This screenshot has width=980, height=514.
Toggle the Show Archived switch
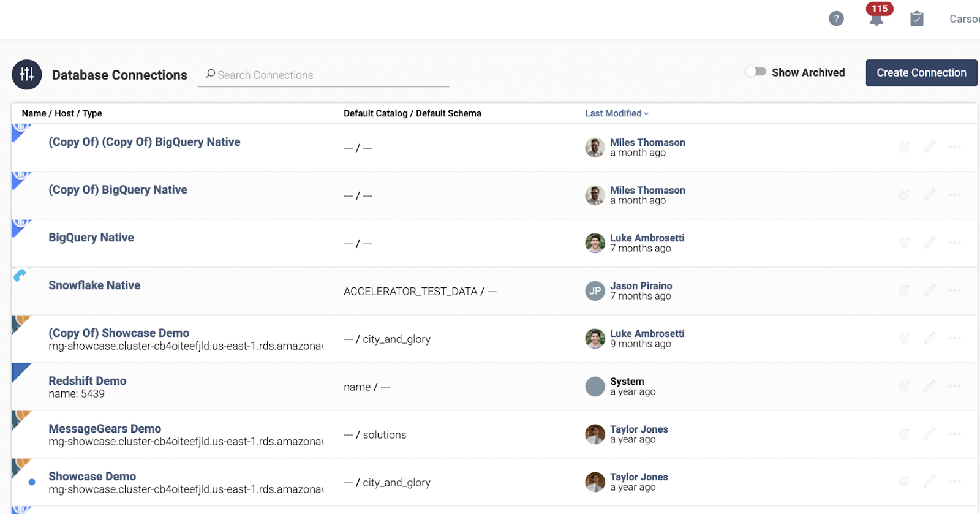point(756,72)
